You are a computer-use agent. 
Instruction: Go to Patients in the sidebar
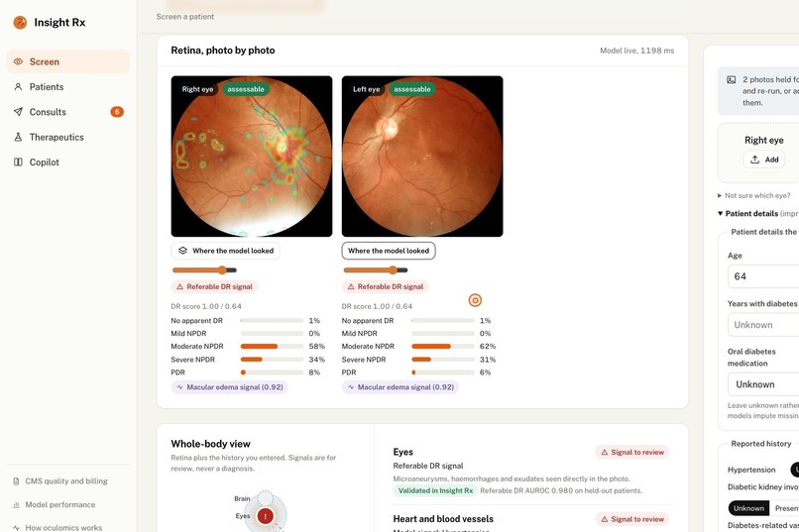68,87
